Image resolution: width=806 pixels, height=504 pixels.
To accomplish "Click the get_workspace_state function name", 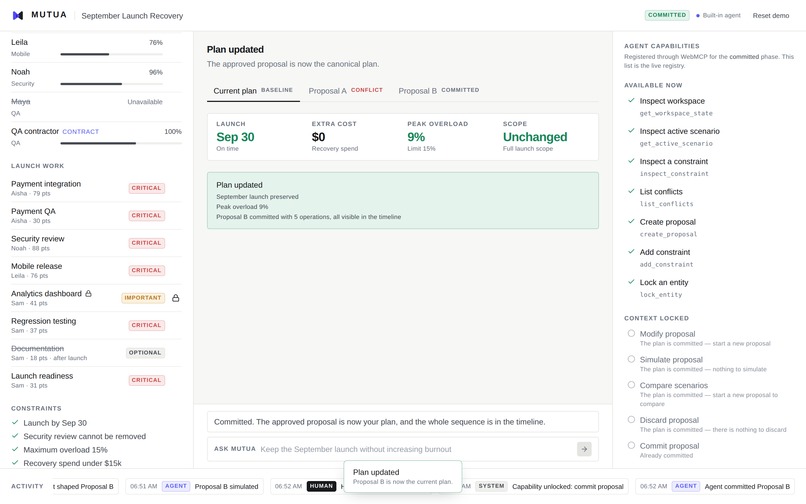I will pos(676,113).
